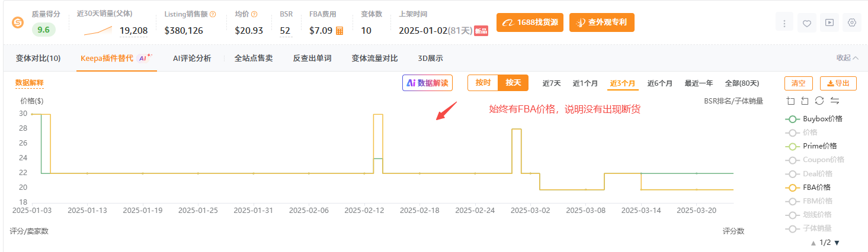Collapse the panel with 收起
The width and height of the screenshot is (868, 252).
[x=847, y=58]
